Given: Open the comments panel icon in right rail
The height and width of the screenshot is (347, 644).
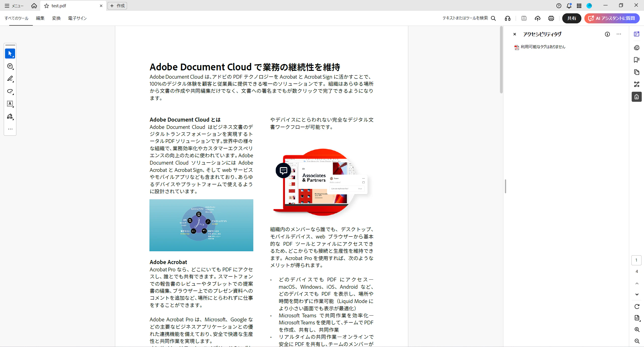Looking at the screenshot, I should tap(637, 47).
